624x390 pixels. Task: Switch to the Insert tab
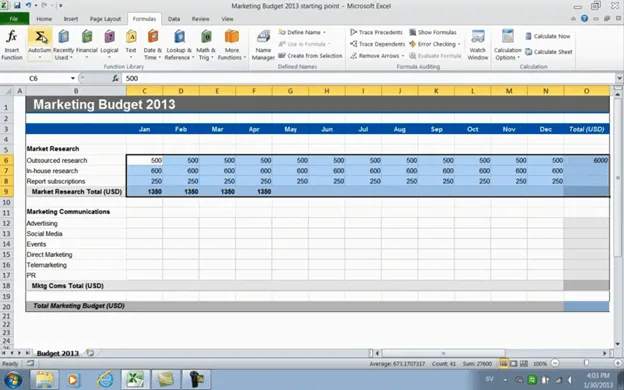point(71,19)
